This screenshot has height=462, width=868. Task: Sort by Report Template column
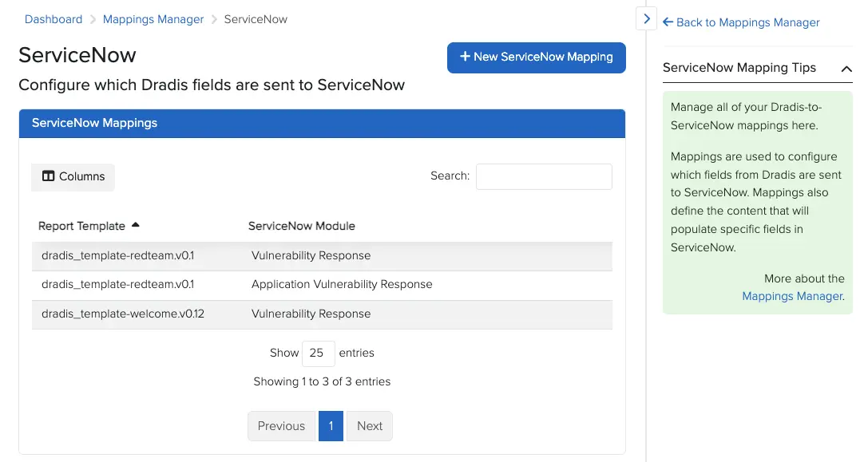point(82,226)
